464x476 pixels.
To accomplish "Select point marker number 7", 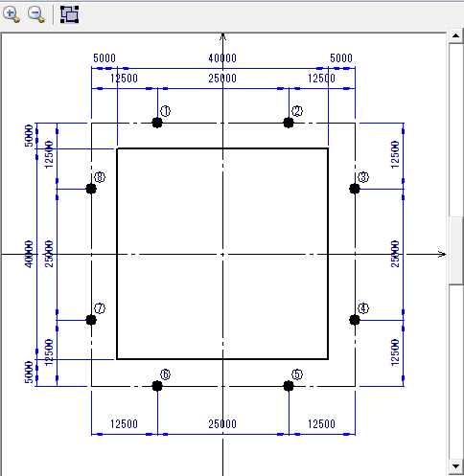I will tap(91, 320).
